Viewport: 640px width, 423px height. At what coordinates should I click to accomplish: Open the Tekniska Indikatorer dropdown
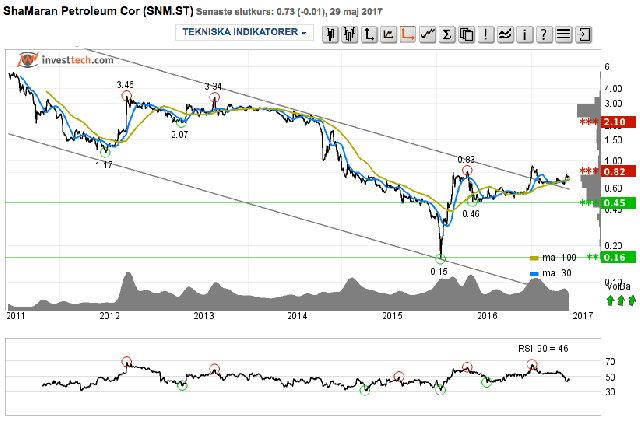(244, 32)
